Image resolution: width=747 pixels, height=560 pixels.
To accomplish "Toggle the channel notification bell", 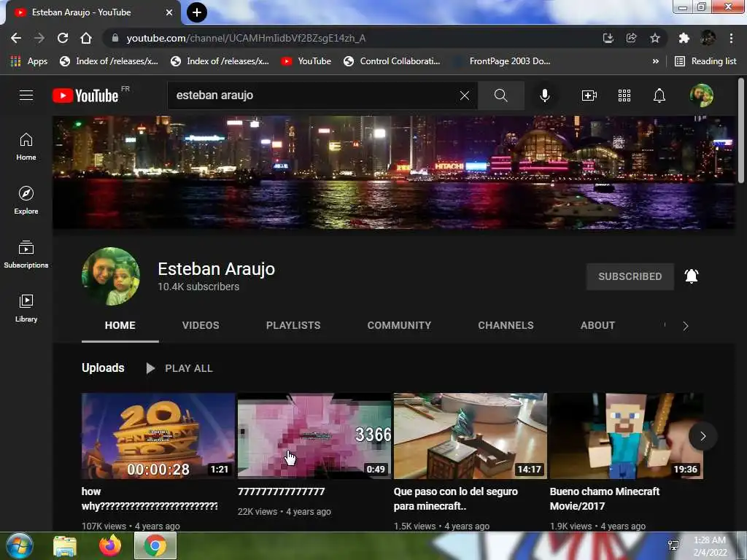I will pyautogui.click(x=692, y=276).
